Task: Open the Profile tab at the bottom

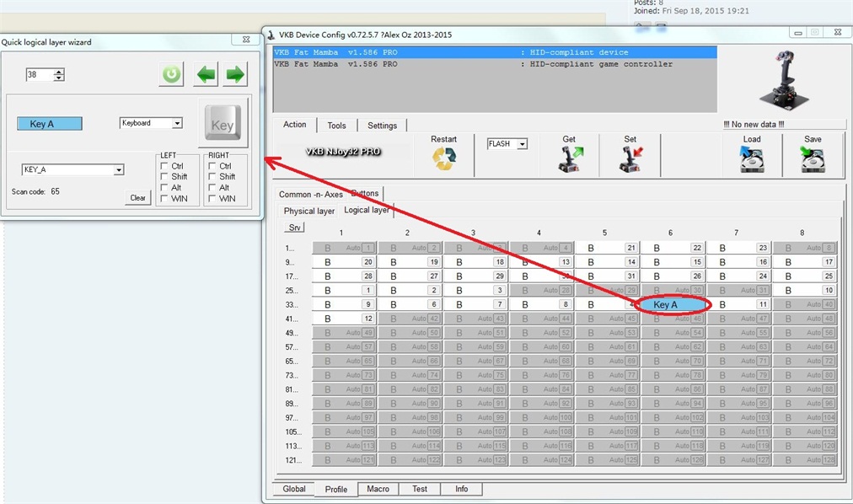Action: pyautogui.click(x=336, y=490)
